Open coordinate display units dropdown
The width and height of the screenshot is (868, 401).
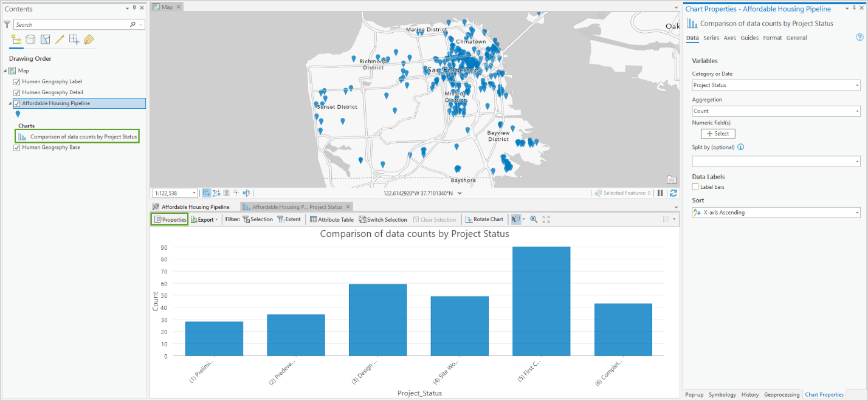[x=460, y=193]
